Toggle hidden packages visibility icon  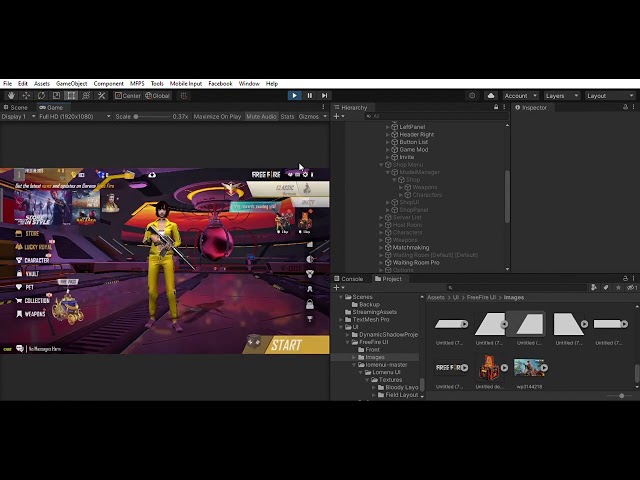pos(632,288)
